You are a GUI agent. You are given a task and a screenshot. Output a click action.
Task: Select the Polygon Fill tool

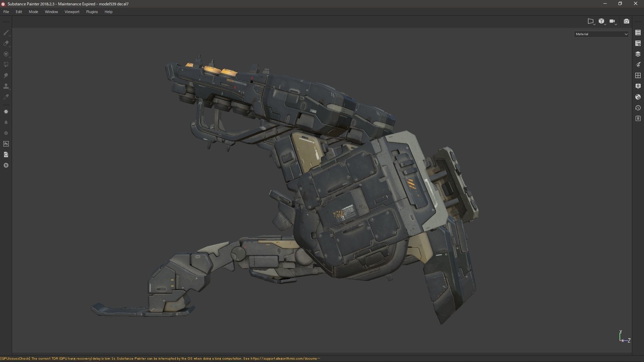pos(6,65)
